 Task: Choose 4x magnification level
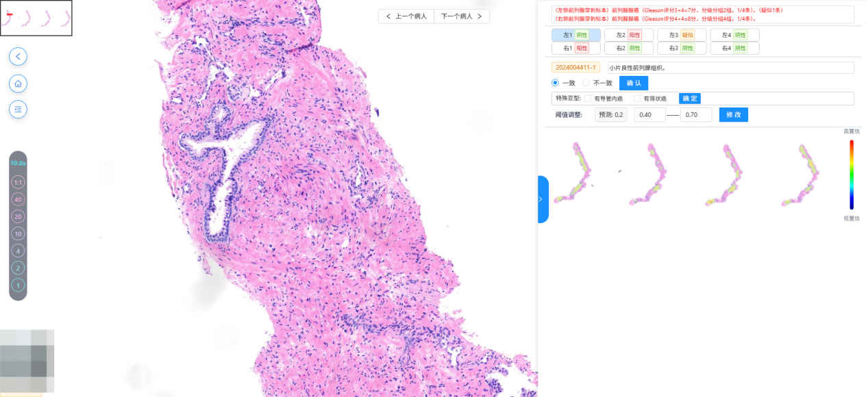click(x=18, y=251)
